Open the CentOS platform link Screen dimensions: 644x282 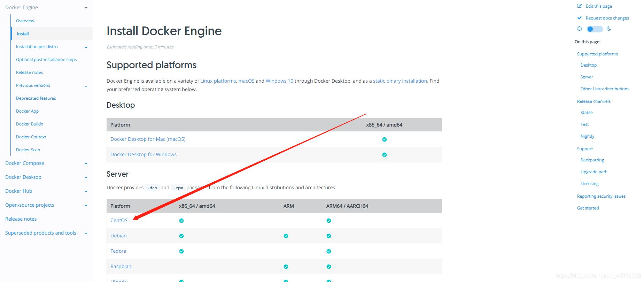119,220
